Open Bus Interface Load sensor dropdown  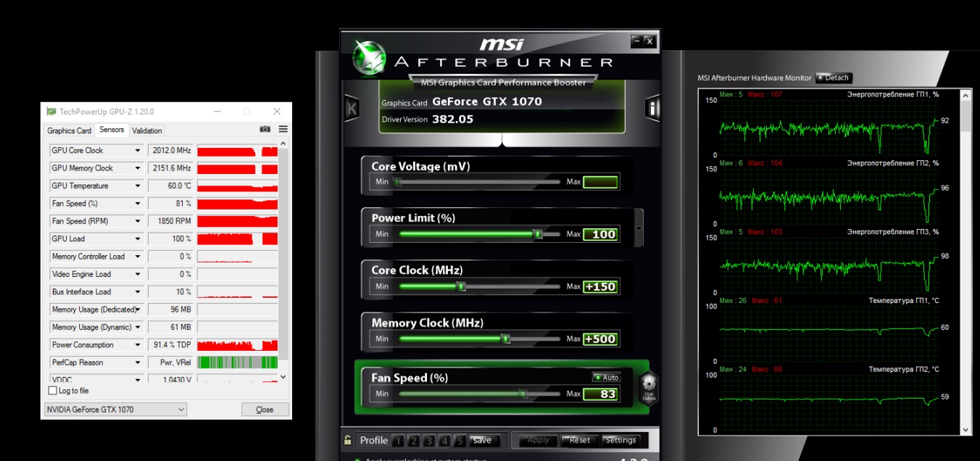coord(138,292)
